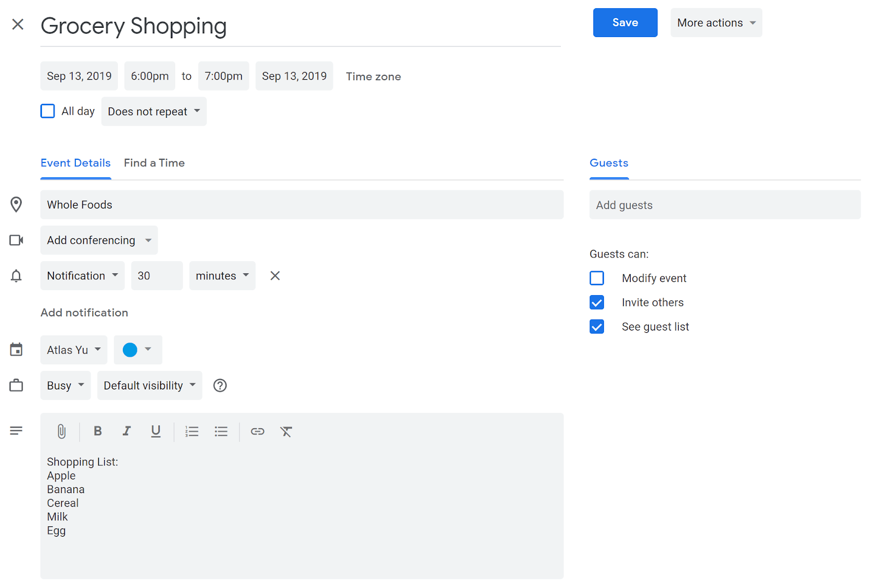Screen dimensions: 873x588
Task: Insert a numbered list
Action: click(x=192, y=431)
